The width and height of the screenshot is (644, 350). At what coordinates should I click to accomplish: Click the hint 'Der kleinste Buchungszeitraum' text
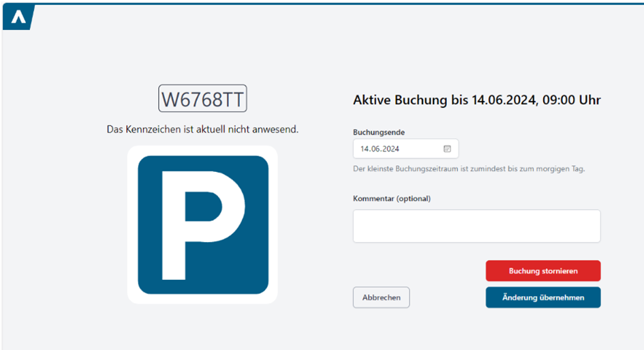click(469, 169)
